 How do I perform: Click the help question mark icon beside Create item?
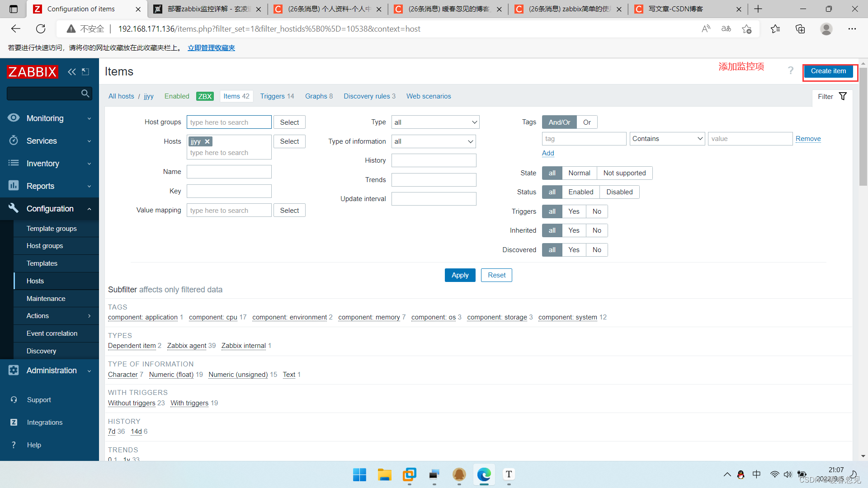790,71
